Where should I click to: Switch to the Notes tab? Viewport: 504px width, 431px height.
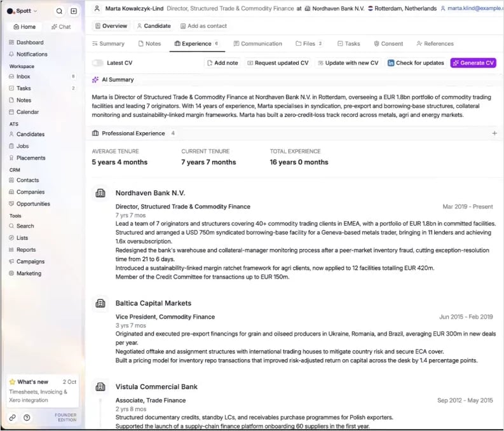tap(149, 44)
